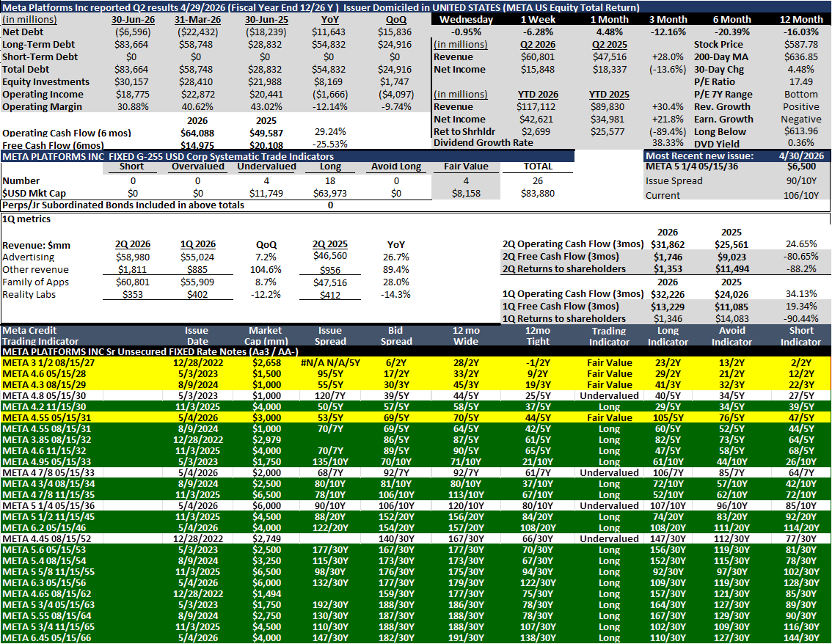Click the Operating Margin row label
Image resolution: width=832 pixels, height=644 pixels.
pos(42,106)
